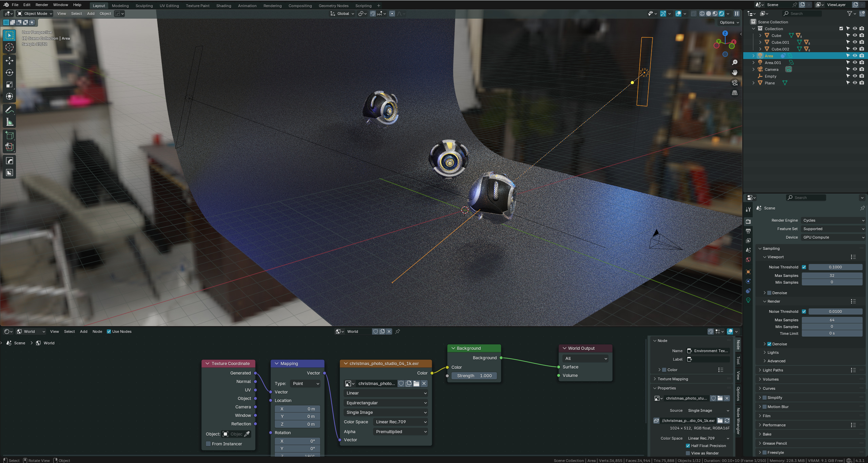Reload the christmas image file
The width and height of the screenshot is (868, 463).
(727, 421)
